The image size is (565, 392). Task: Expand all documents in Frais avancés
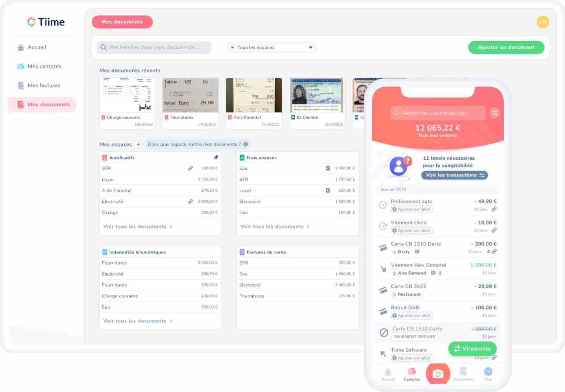click(x=275, y=227)
